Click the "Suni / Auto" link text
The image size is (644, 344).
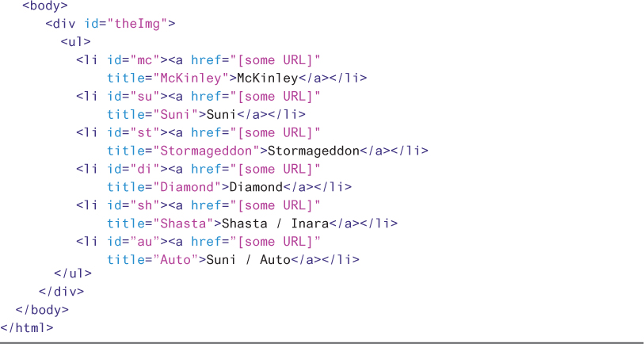[x=249, y=259]
